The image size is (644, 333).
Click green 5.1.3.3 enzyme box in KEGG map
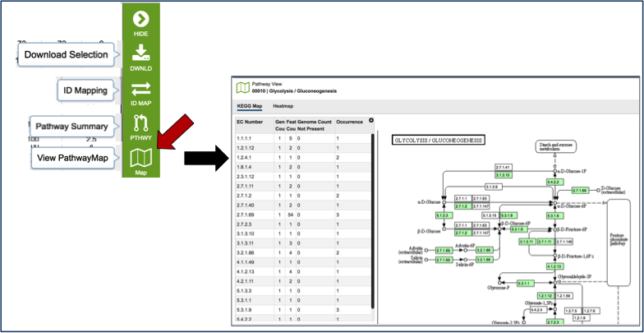(x=444, y=215)
